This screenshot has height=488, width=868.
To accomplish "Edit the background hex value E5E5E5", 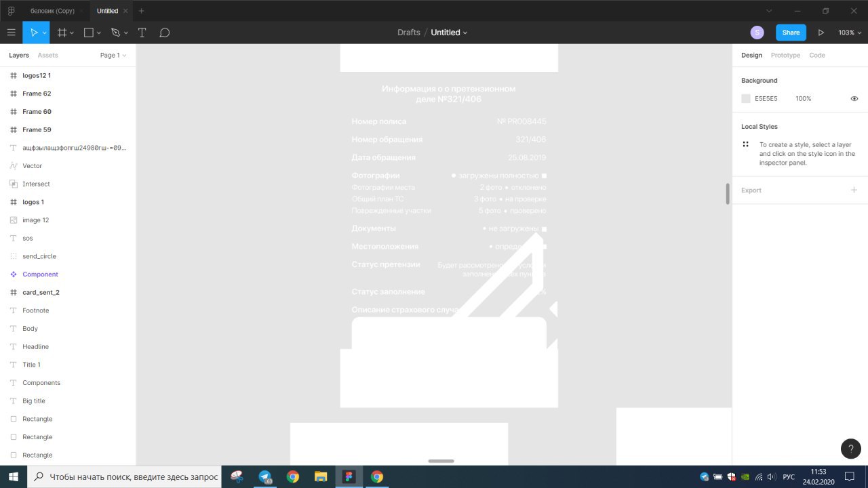I will click(x=766, y=98).
